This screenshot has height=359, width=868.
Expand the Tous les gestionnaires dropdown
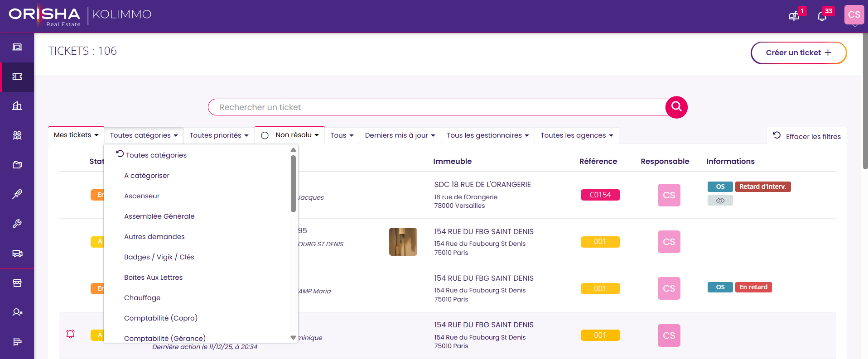click(x=488, y=135)
